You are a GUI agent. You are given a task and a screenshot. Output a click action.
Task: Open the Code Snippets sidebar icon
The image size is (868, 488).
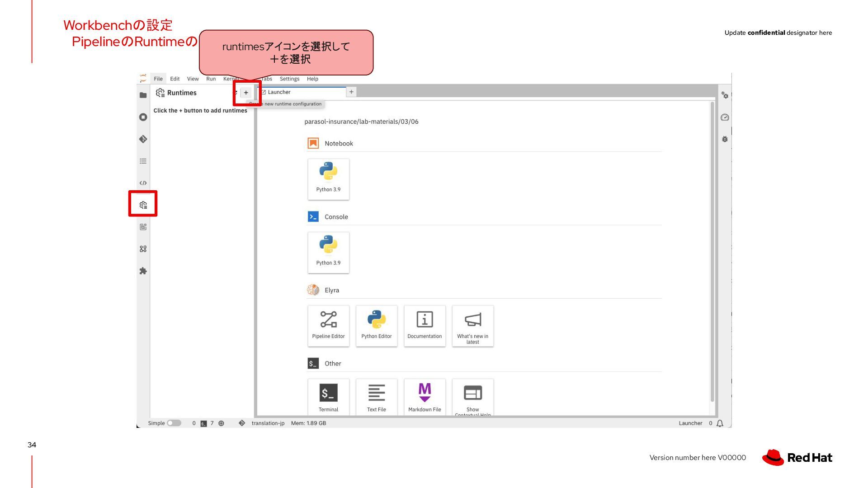coord(143,183)
